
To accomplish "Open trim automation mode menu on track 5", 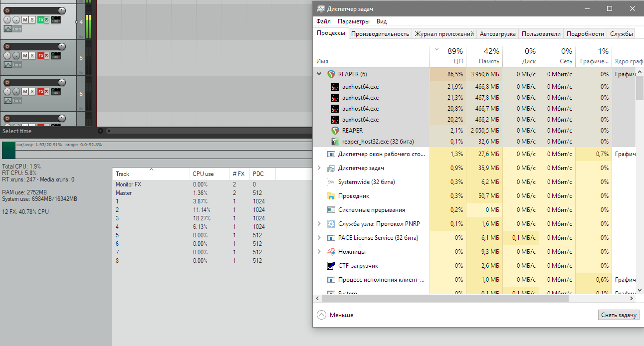I will pos(17,65).
